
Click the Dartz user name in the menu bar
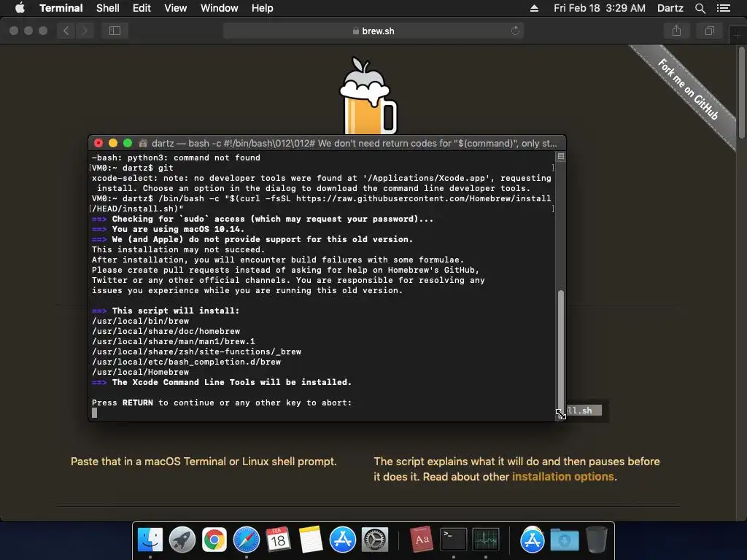click(670, 8)
